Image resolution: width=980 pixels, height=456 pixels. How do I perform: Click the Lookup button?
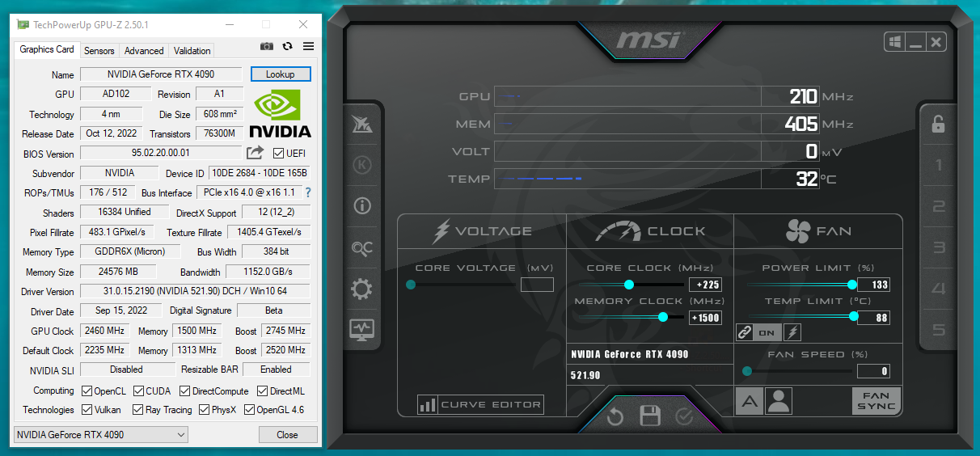(281, 74)
